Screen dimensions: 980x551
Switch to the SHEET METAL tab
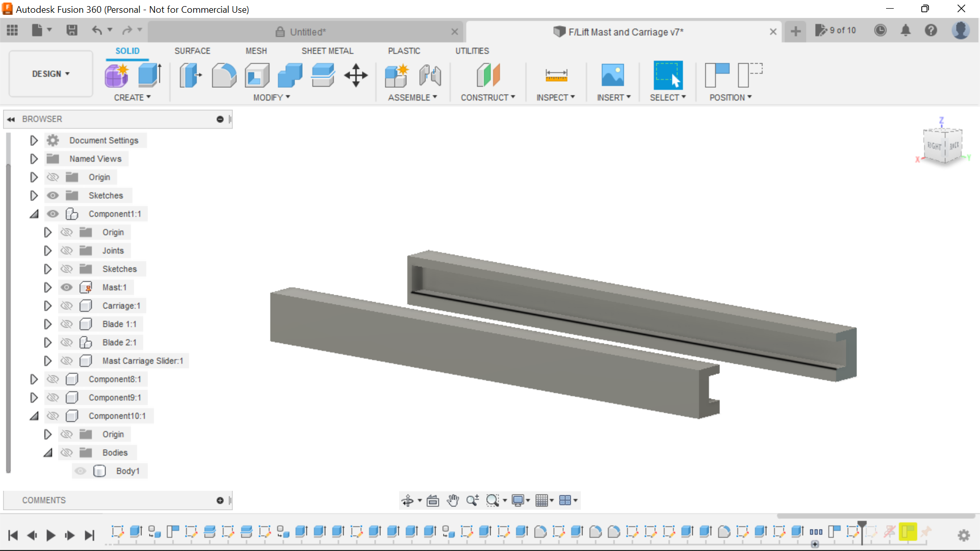point(327,51)
